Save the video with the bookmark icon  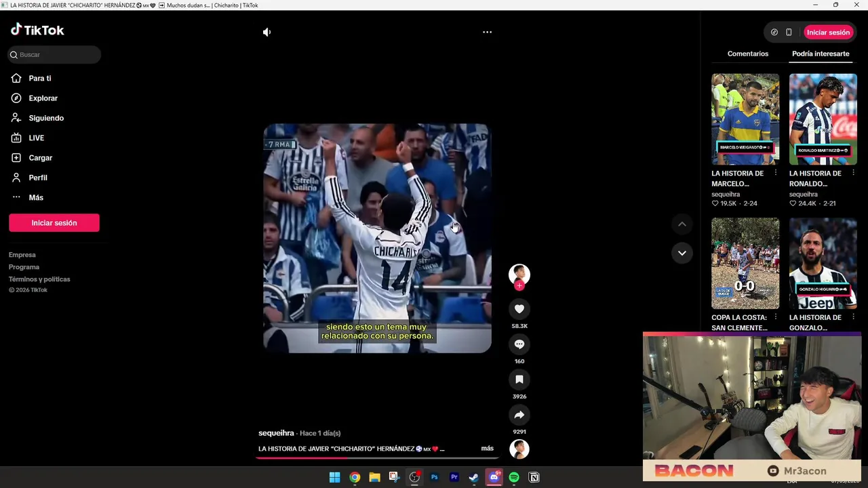tap(519, 380)
